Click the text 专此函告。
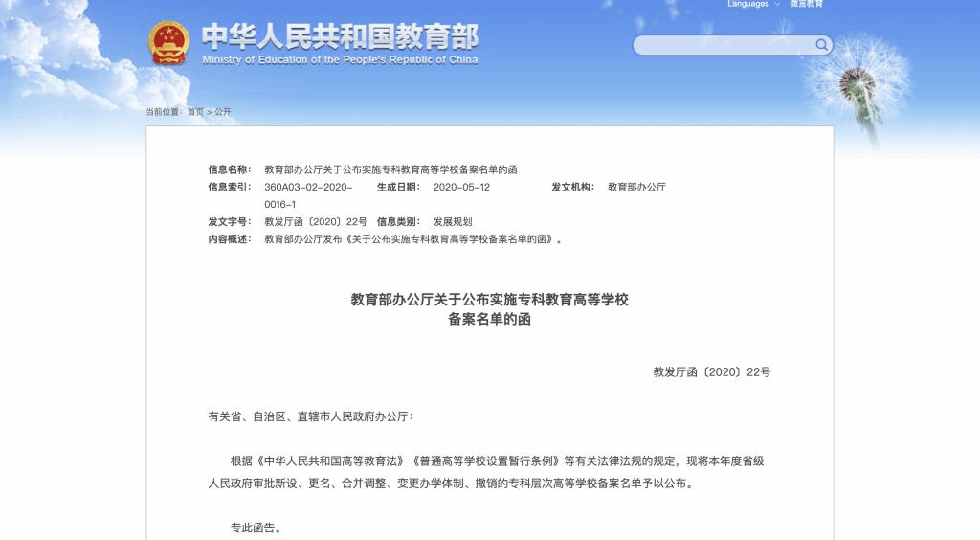This screenshot has width=980, height=540. (x=256, y=529)
